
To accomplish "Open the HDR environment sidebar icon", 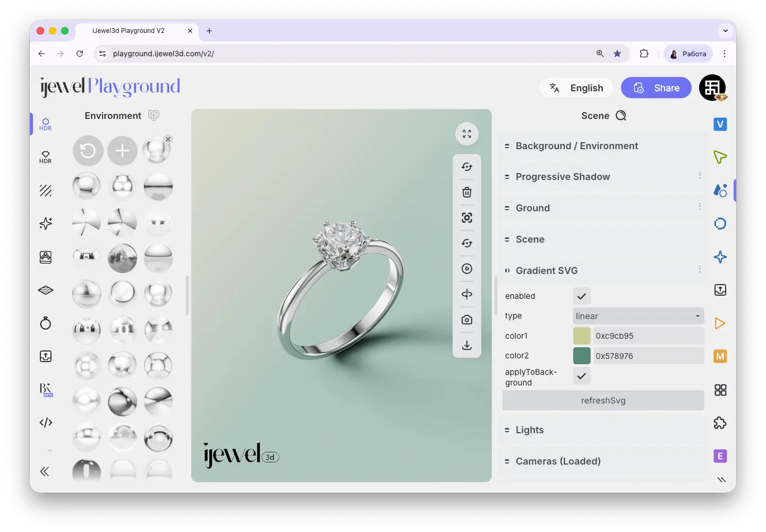I will (x=46, y=124).
